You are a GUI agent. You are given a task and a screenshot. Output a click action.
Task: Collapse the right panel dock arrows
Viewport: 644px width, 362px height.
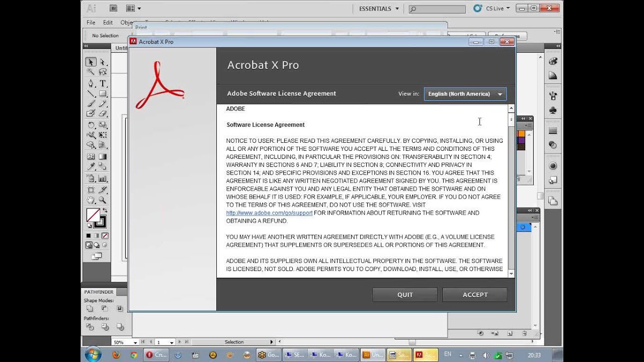(558, 46)
